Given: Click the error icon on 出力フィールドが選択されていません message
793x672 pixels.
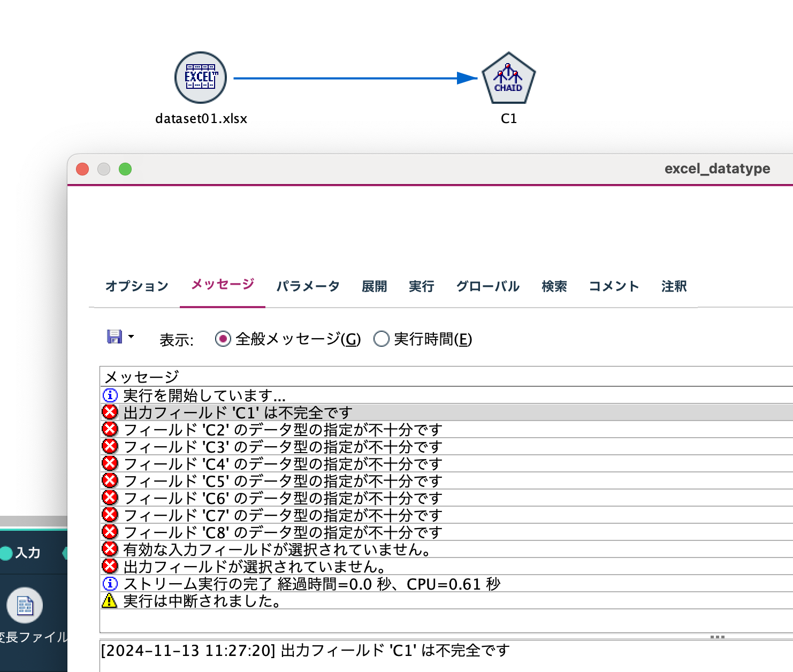Looking at the screenshot, I should [109, 567].
